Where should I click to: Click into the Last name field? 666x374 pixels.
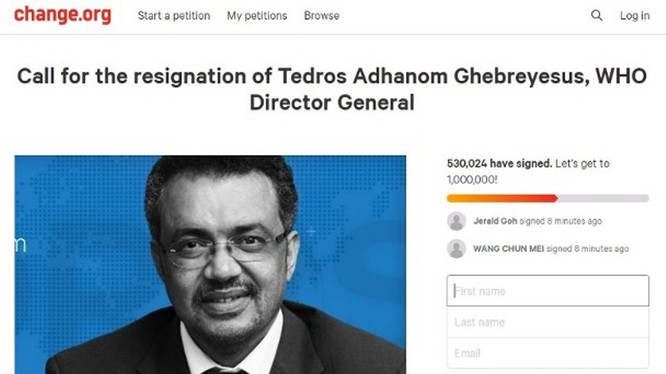[548, 322]
